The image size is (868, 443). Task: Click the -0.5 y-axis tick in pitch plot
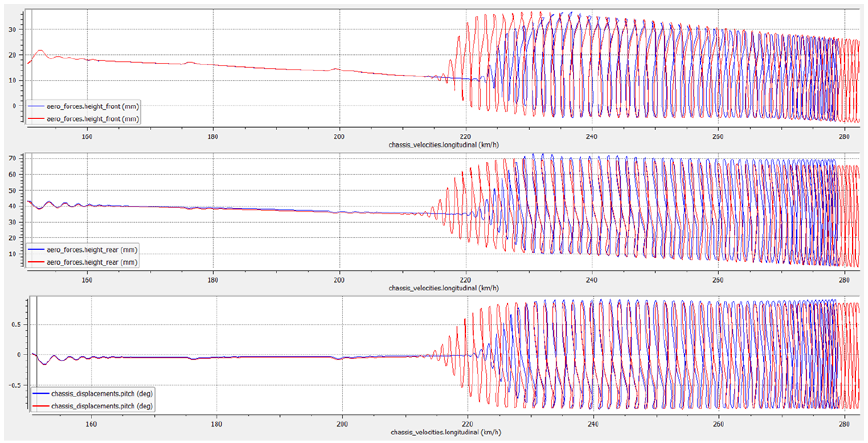[15, 385]
